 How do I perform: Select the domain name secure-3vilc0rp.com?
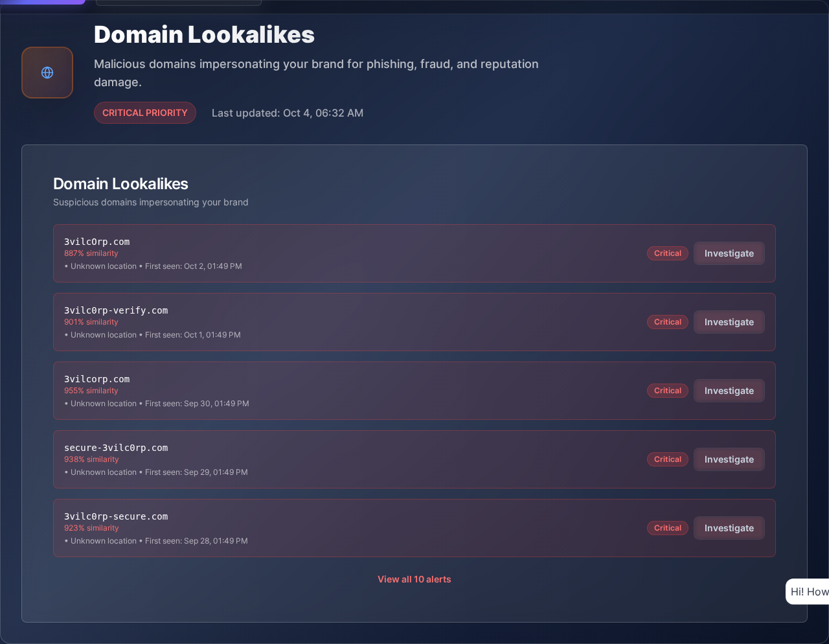tap(116, 448)
